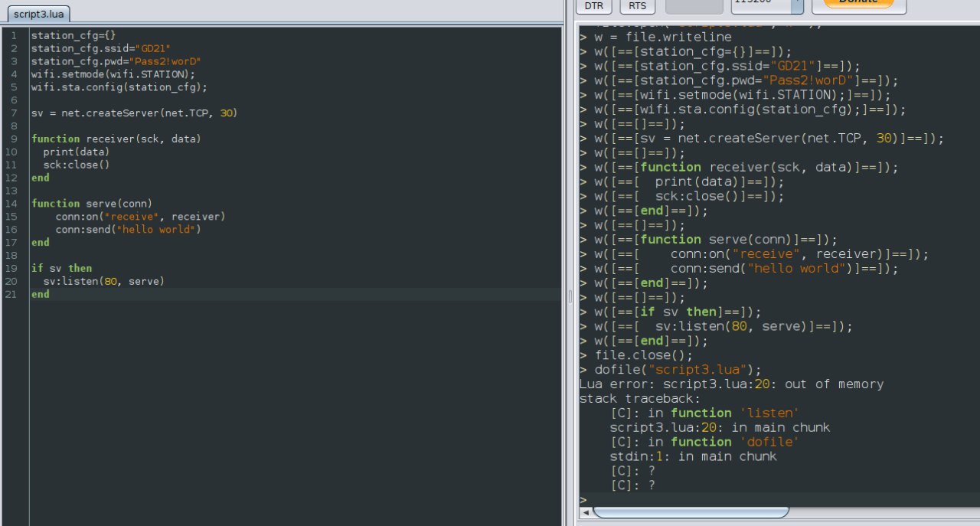Click editor line if sv then
The image size is (980, 526).
pos(61,269)
